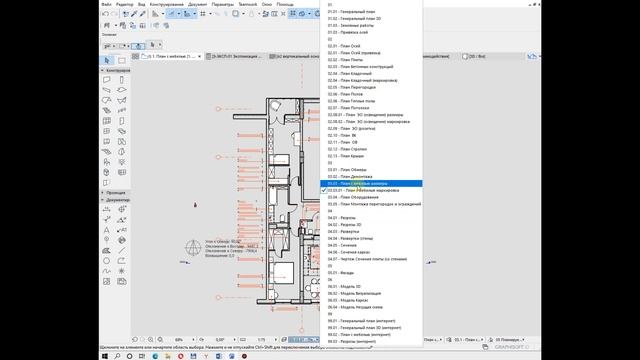Select highlighted 03.03 План entry
Screen dimensions: 640x360
[371, 183]
